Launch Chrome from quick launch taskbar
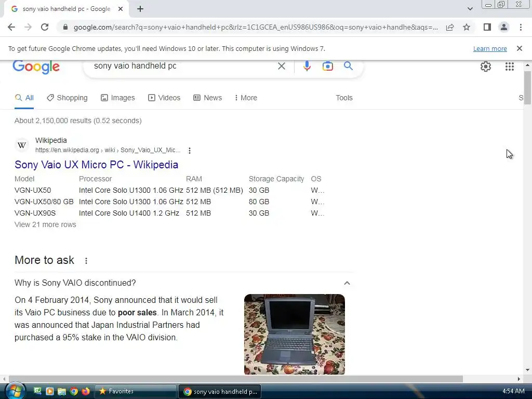The height and width of the screenshot is (399, 532). click(x=74, y=391)
